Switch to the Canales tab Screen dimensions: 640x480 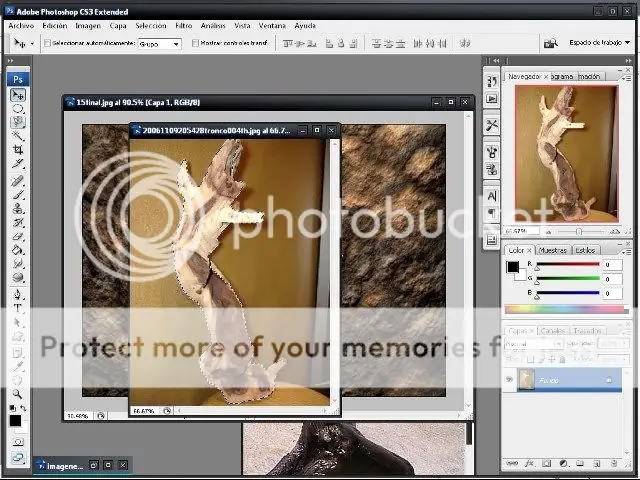coord(553,331)
